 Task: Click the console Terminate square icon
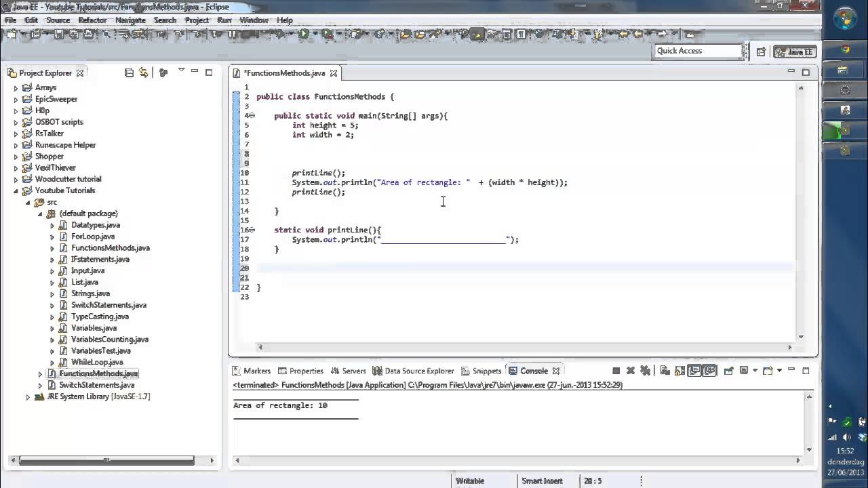point(616,371)
